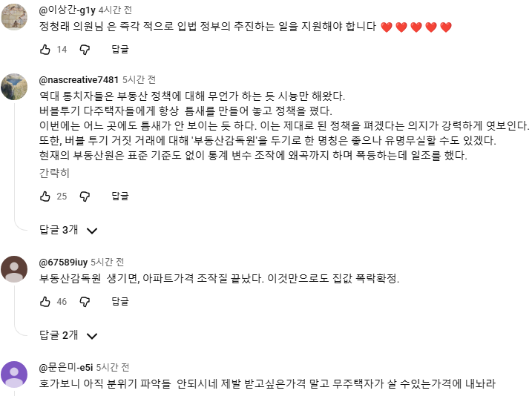
Task: Expand 3 replies under @nascreative7481 comment
Action: 69,230
